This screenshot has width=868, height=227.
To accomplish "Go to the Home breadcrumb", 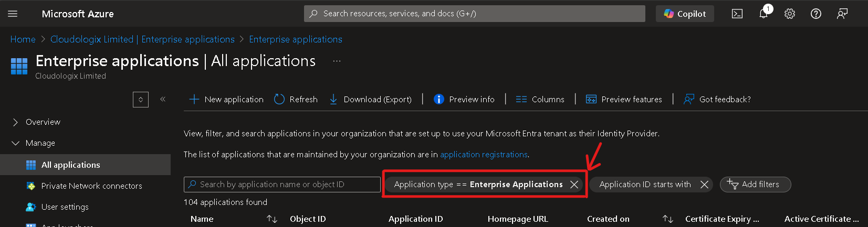I will pyautogui.click(x=23, y=39).
